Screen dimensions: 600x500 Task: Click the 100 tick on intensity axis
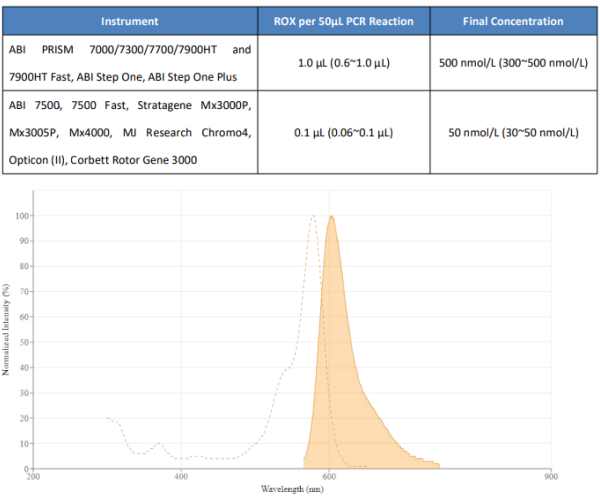point(22,216)
